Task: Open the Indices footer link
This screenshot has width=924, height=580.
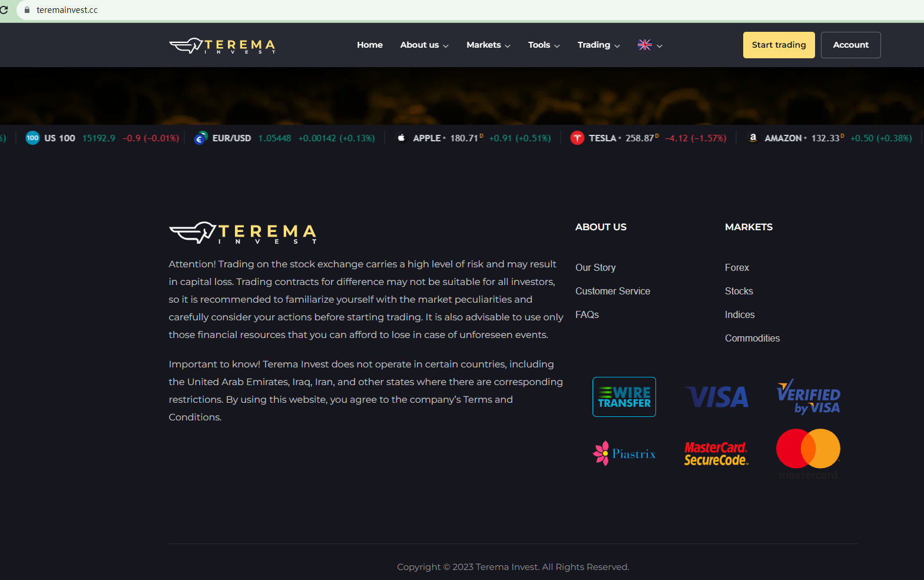Action: click(740, 314)
